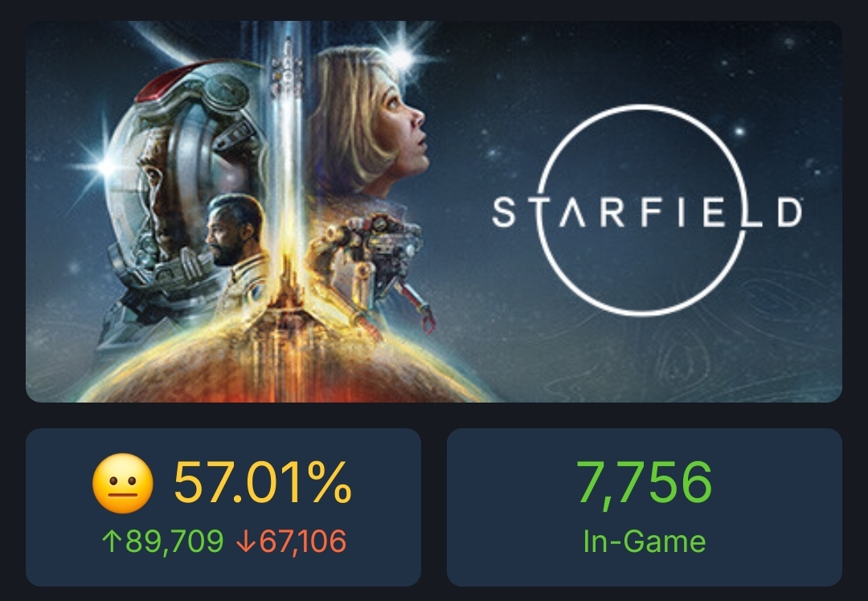This screenshot has height=601, width=868.
Task: Click the bright star flare at top right
Action: click(399, 59)
